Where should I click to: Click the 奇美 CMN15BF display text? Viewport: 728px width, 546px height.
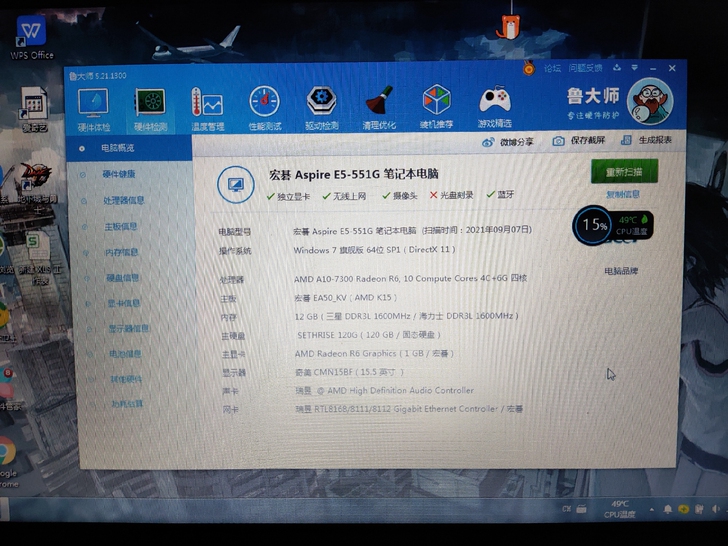point(350,372)
